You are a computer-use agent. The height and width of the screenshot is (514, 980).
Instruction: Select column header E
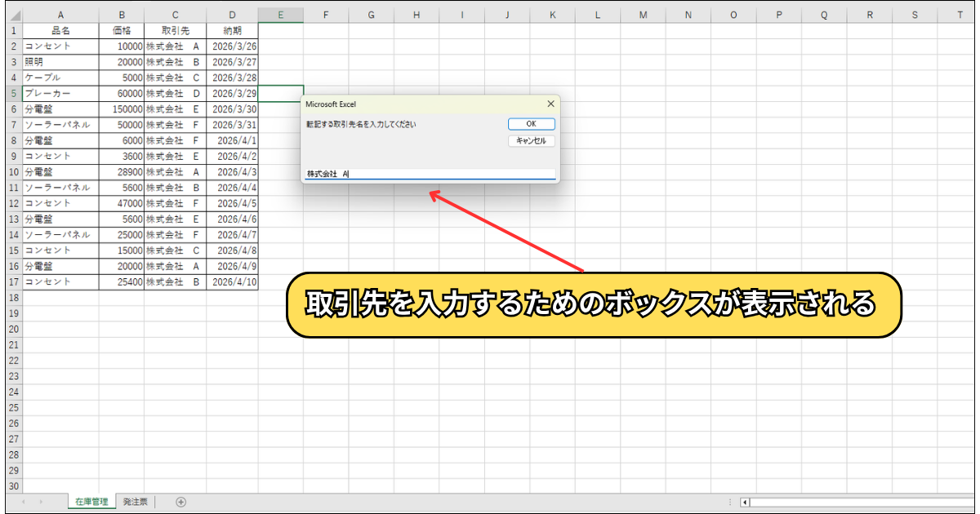click(x=281, y=14)
